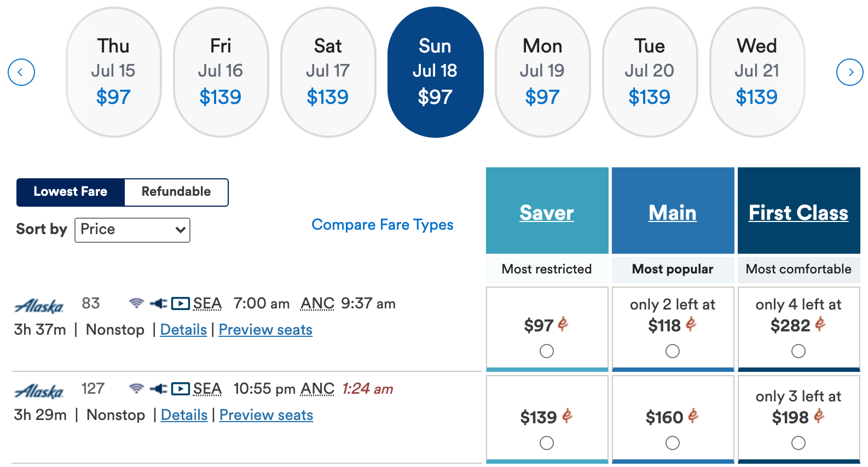Select the Mon Jul 19 date bubble
This screenshot has height=467, width=868.
542,72
